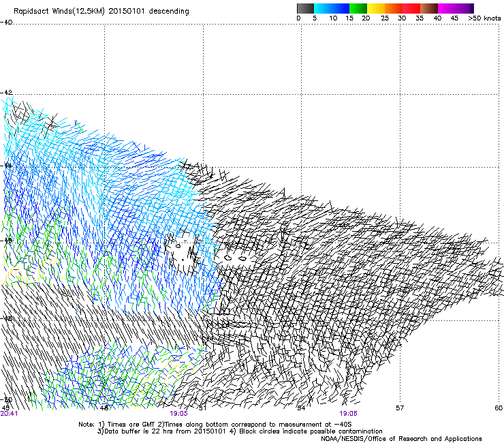Click the purple '20:41' pass time

(9, 414)
